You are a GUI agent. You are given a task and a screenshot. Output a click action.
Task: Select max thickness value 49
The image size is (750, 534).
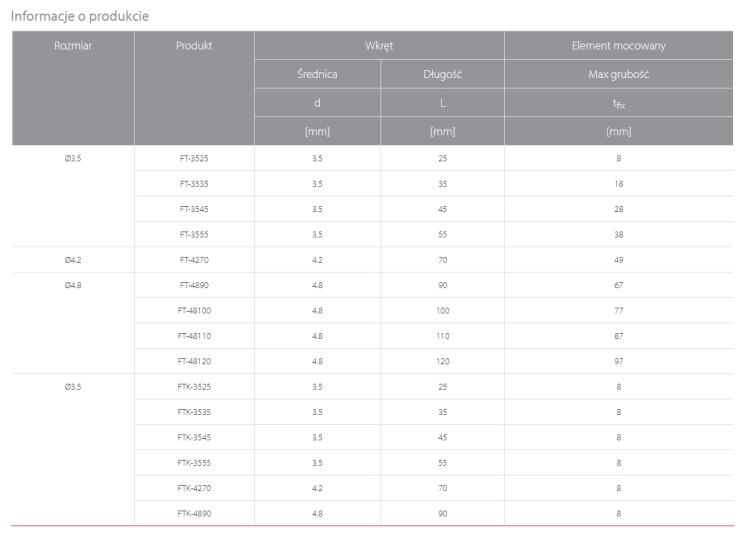(x=618, y=260)
